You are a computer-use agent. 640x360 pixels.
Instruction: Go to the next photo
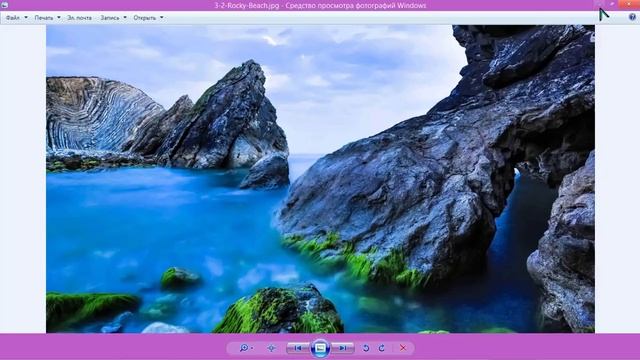(343, 348)
